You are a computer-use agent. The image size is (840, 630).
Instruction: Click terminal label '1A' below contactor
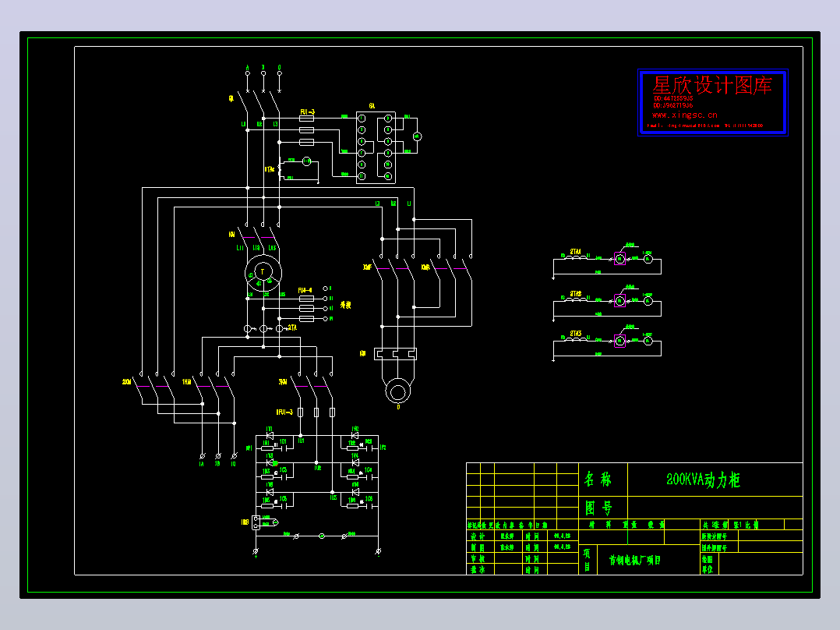click(x=201, y=464)
